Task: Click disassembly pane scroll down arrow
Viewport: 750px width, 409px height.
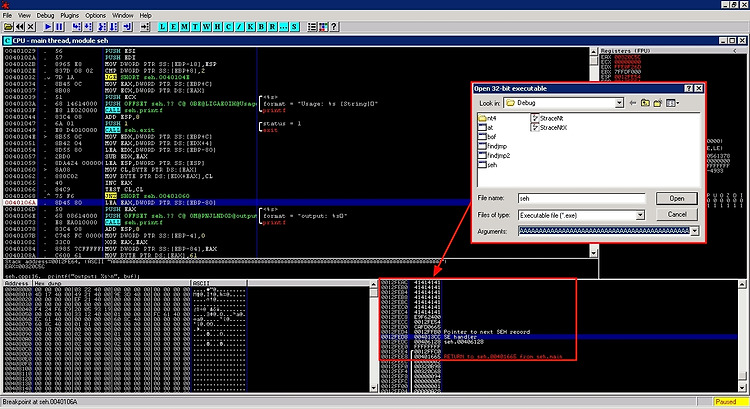Action: click(594, 253)
